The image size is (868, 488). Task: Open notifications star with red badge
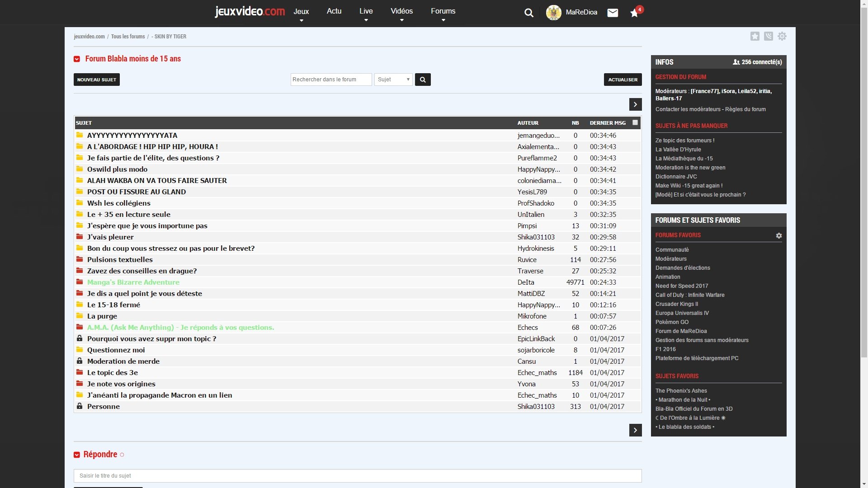pos(634,13)
